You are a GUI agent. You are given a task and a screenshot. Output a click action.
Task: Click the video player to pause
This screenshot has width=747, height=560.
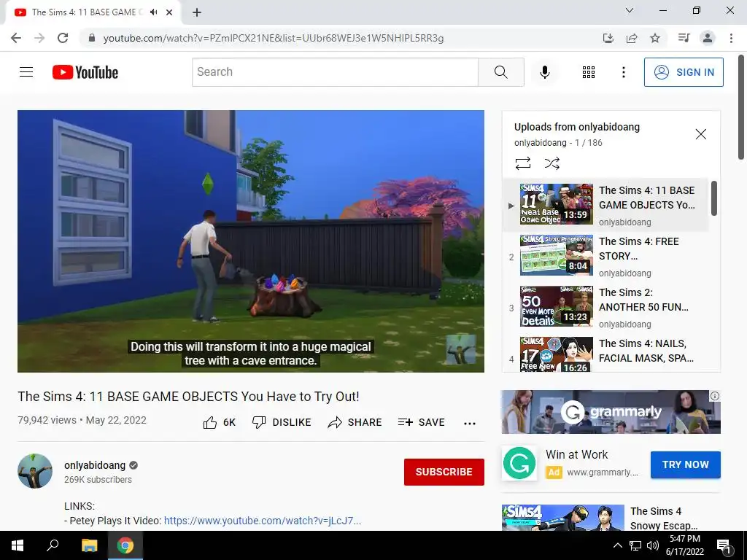coord(251,241)
